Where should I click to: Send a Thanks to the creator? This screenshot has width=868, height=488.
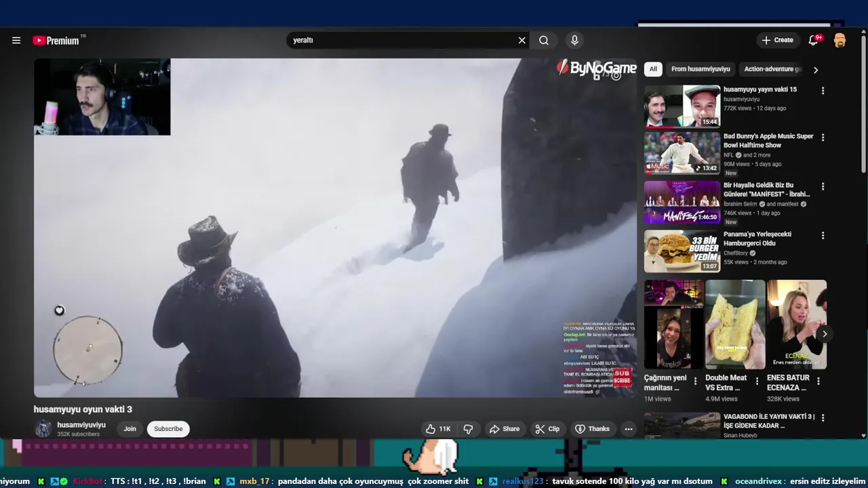tap(592, 428)
